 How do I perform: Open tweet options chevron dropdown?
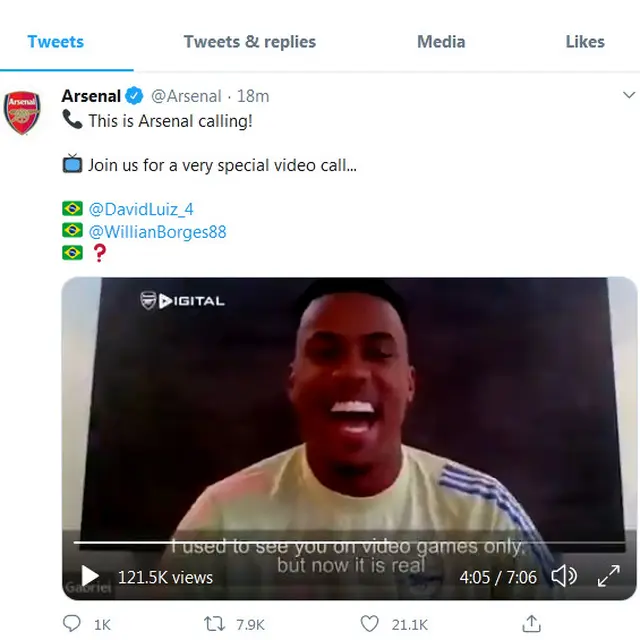(x=629, y=96)
